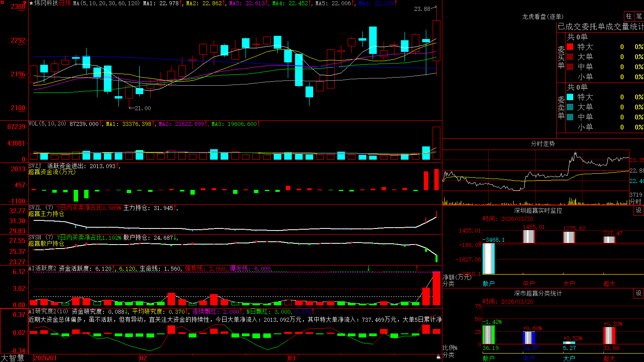Click the 737.47 超大 bar in 实时监控 chart
Screen dimensions: 644x362
pyautogui.click(x=609, y=240)
